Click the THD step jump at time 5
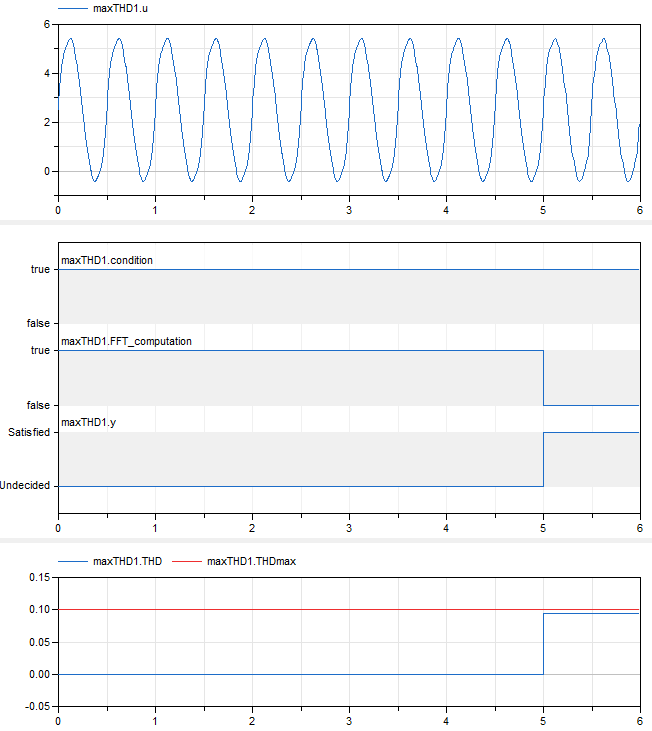Viewport: 652px width, 731px height. [543, 644]
